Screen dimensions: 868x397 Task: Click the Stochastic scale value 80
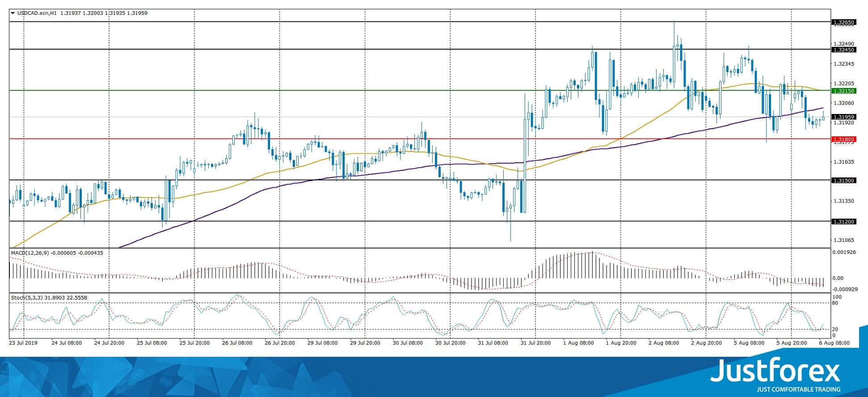[x=836, y=303]
